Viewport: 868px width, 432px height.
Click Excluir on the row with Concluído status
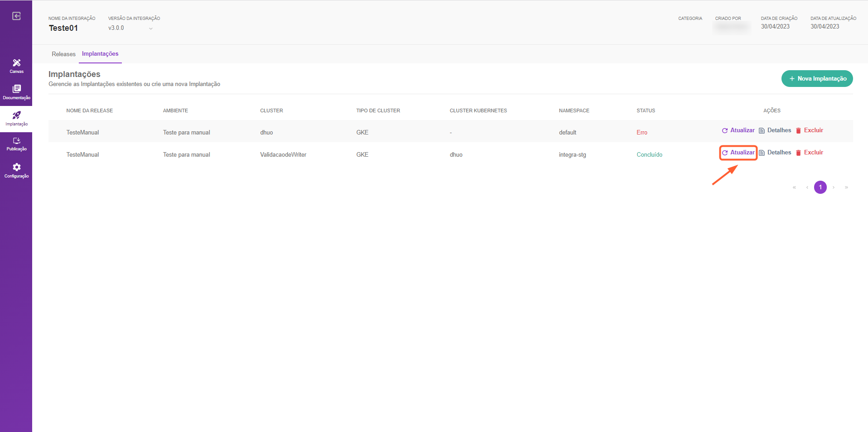point(809,153)
